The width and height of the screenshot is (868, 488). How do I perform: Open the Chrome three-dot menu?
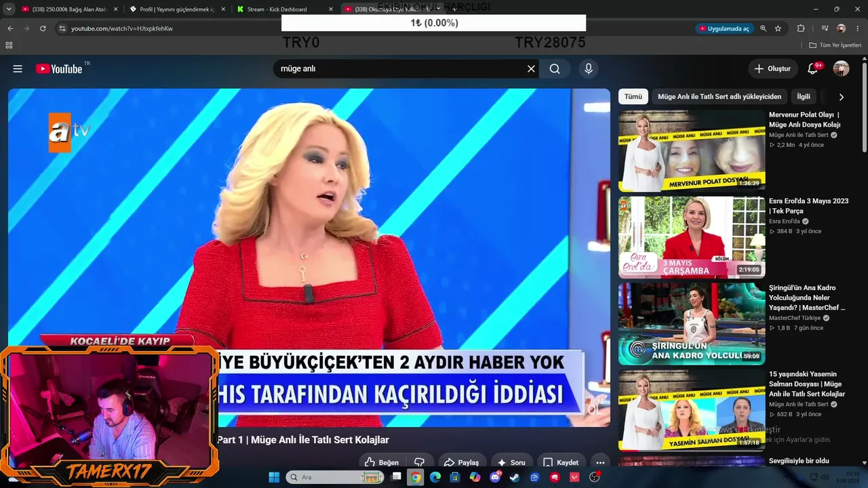(859, 28)
